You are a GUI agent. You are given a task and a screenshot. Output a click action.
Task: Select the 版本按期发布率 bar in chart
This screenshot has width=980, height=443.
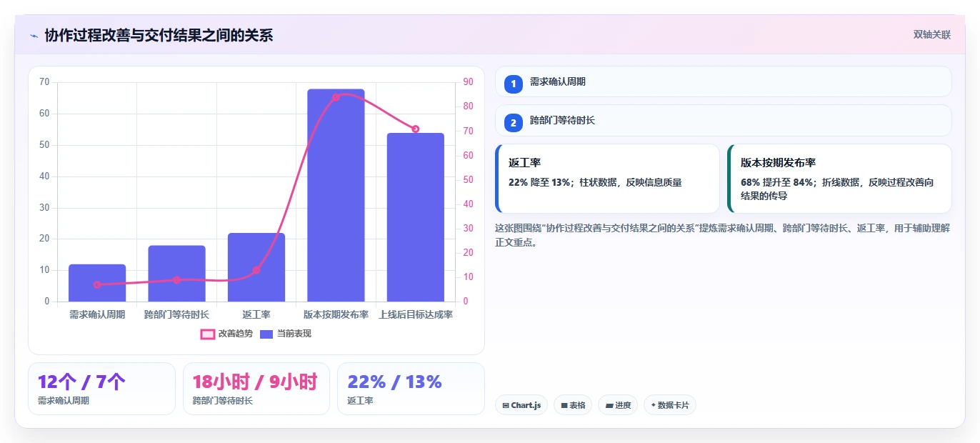(x=336, y=195)
